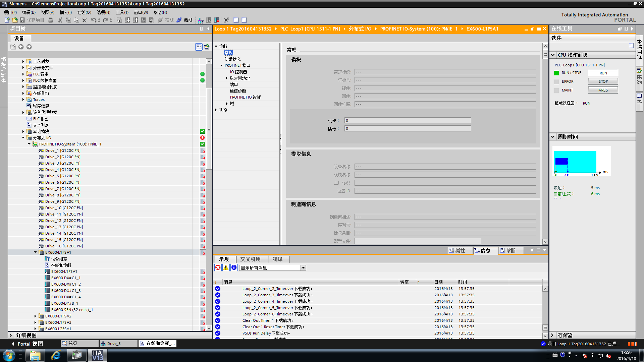Click the print icon in toolbar
Viewport: 644px width, 362px height.
tap(51, 20)
